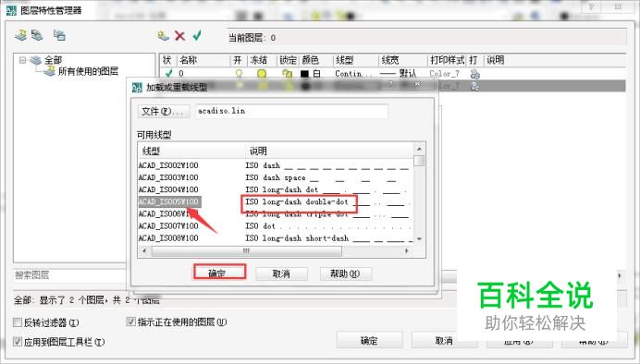Viewport: 640px width, 364px height.
Task: Click 确定 in the Layer Properties Manager
Action: tap(369, 340)
